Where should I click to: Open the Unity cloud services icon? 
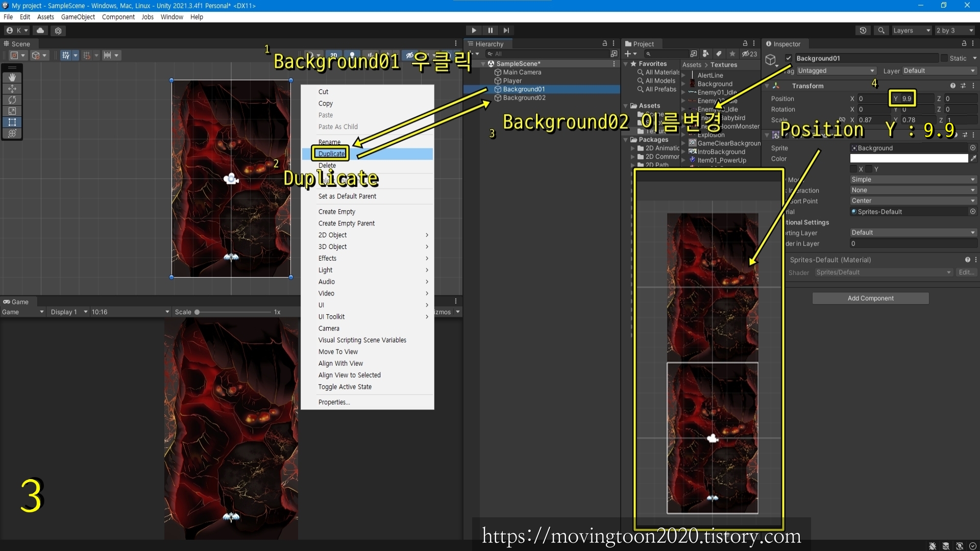pyautogui.click(x=40, y=31)
